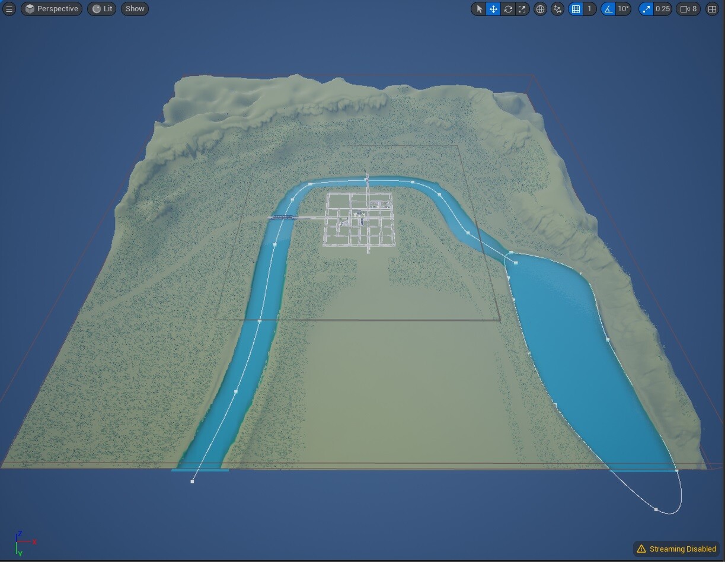Open the Perspective view type dropdown
Screen dimensions: 728x567
(52, 9)
